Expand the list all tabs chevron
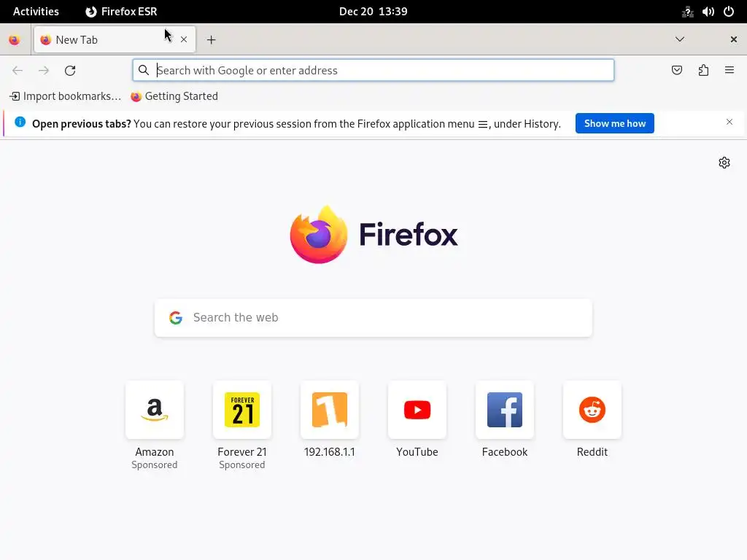Viewport: 747px width, 560px height. [x=680, y=39]
